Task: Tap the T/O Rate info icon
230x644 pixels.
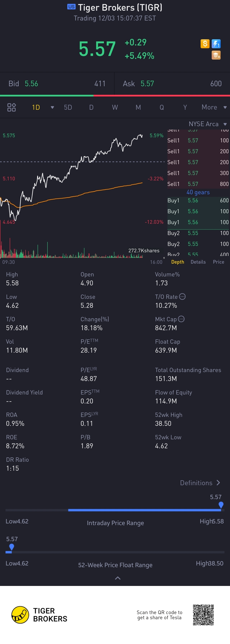Action: (x=182, y=296)
